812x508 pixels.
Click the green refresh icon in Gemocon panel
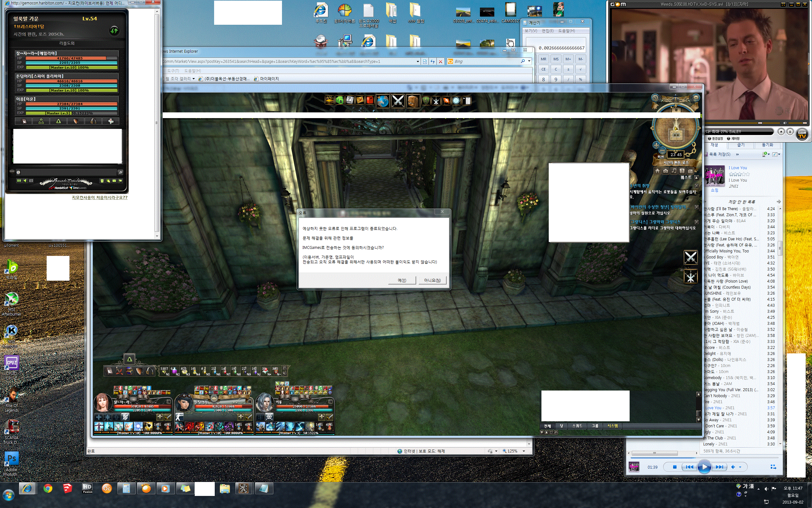click(x=114, y=31)
